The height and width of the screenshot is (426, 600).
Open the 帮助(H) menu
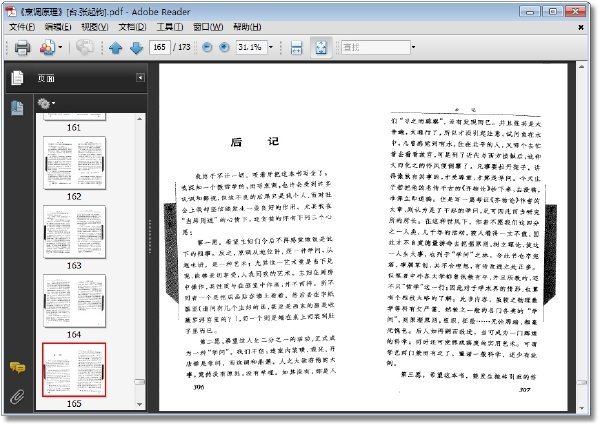point(247,27)
